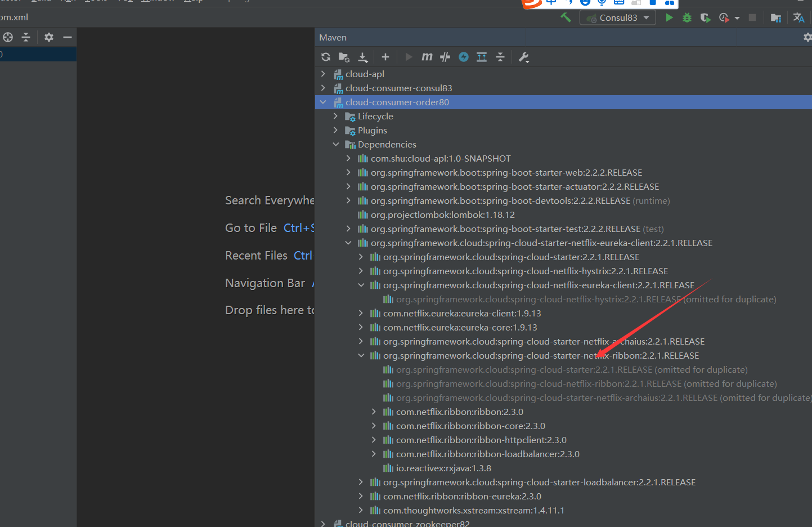The height and width of the screenshot is (527, 812).
Task: Click the collapse-all icon in the left panel
Action: (x=26, y=37)
